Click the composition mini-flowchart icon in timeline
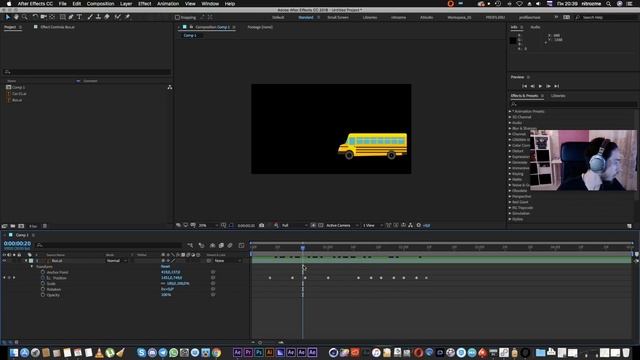640x360 pixels. click(191, 245)
